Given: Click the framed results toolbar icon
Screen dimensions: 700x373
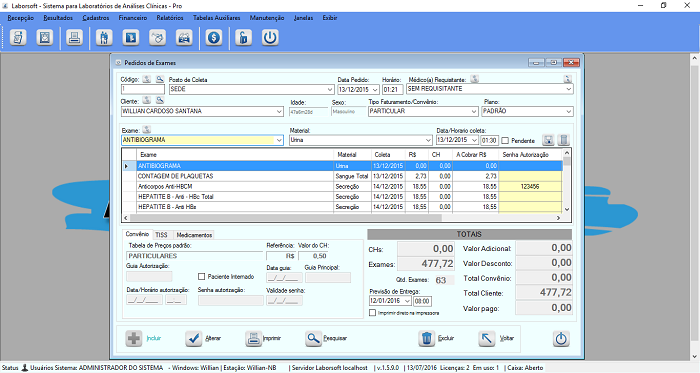Looking at the screenshot, I should (45, 37).
